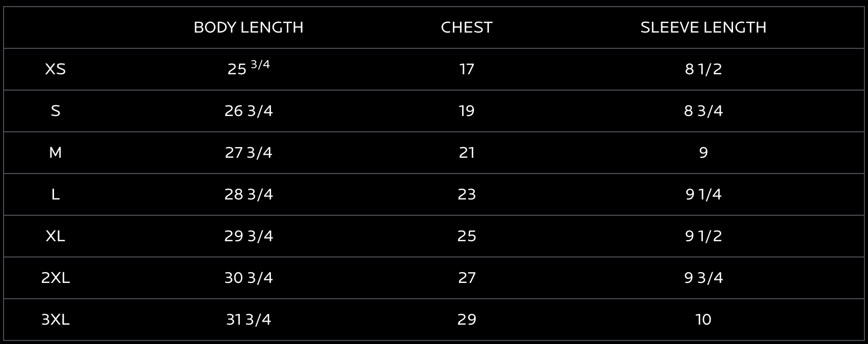The image size is (868, 344).
Task: Select the XL size row label
Action: 55,236
